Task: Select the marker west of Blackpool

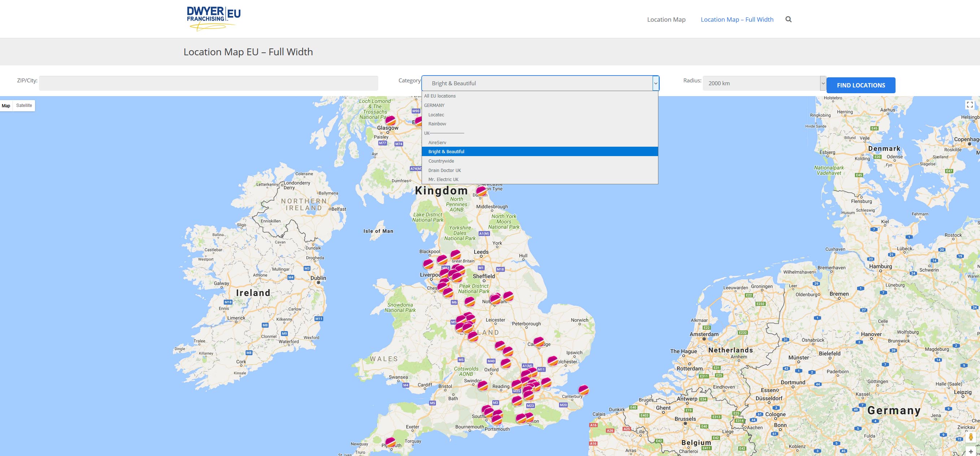Action: coord(428,264)
